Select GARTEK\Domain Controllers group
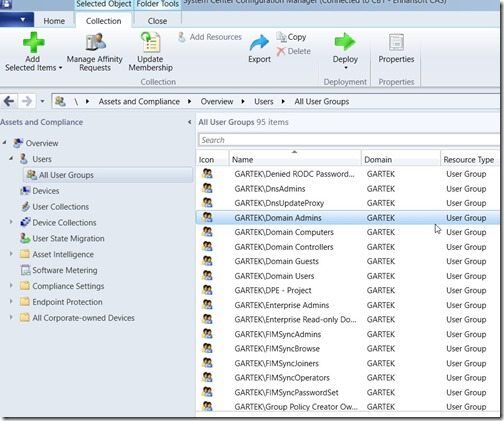Screen dimensions: 504x421 [348, 247]
